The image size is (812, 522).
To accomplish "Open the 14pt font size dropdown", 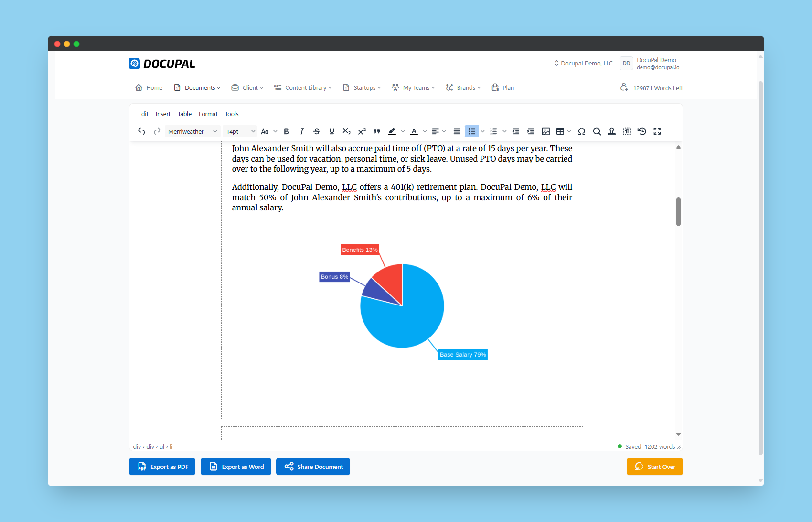I will pyautogui.click(x=240, y=131).
